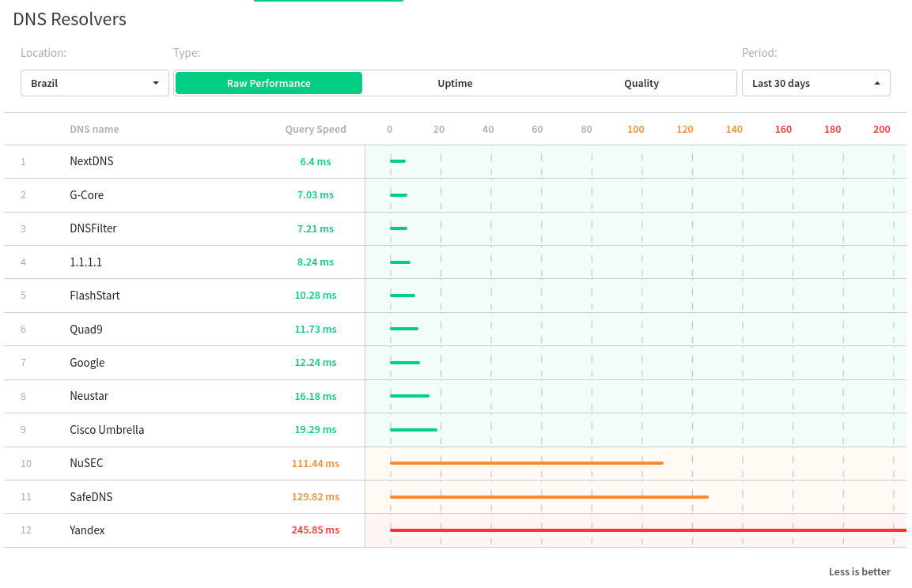Click the 129.82 ms query speed value

click(316, 497)
